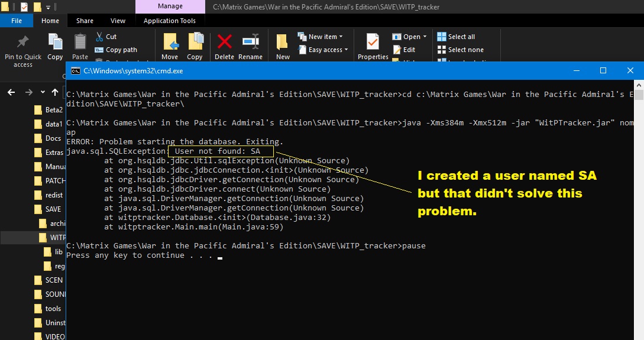
Task: Open Customize Quick Access Toolbar dropdown
Action: [x=48, y=7]
